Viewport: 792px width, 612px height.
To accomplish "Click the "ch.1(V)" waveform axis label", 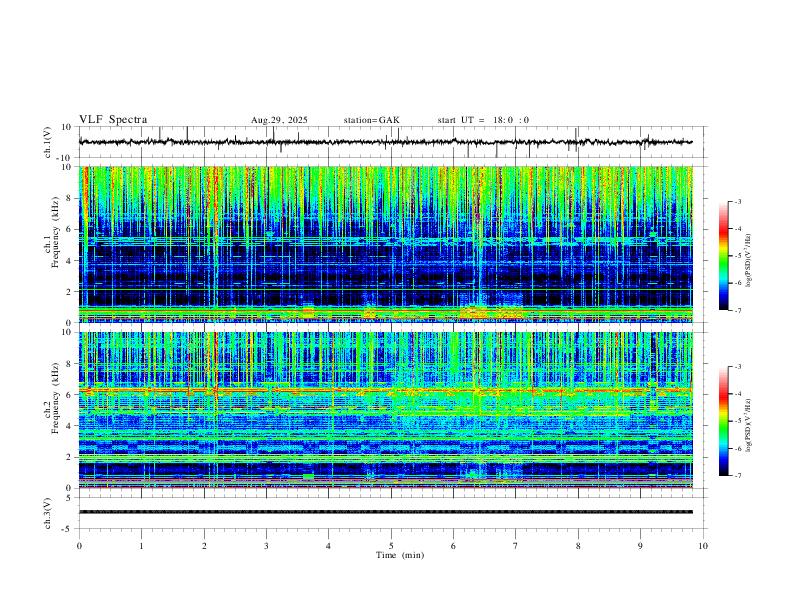I will 48,142.
